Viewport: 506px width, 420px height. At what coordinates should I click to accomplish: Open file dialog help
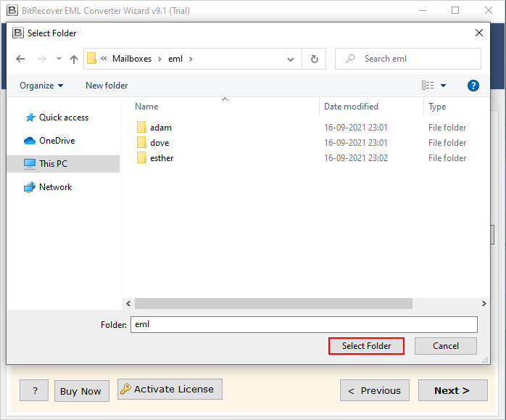(x=473, y=86)
